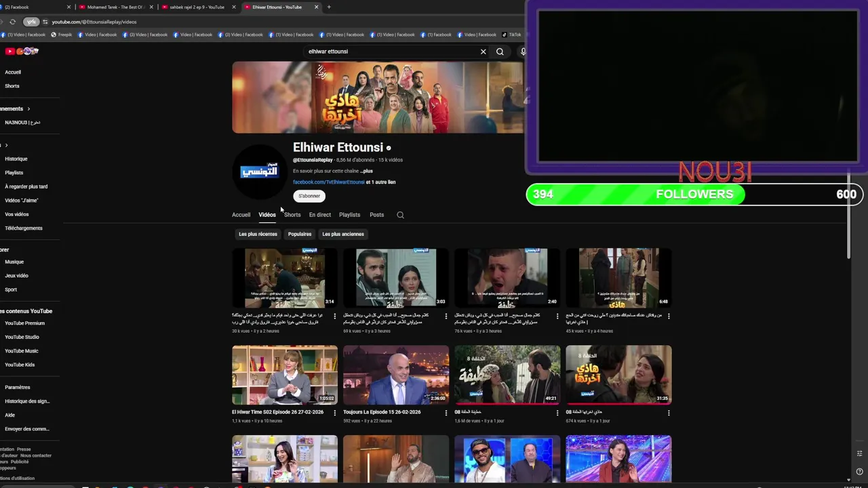Click the YouTube logo in the header
The width and height of the screenshot is (868, 488).
click(22, 51)
